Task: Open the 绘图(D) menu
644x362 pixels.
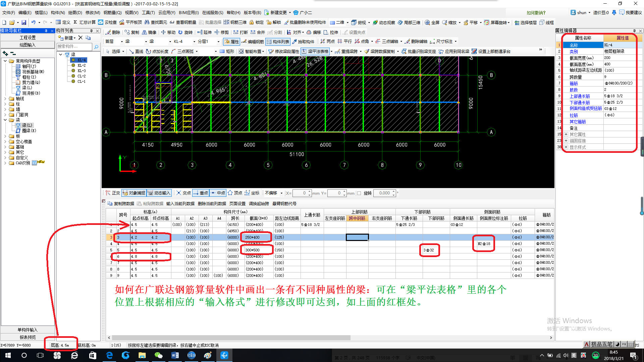Action: [x=75, y=12]
